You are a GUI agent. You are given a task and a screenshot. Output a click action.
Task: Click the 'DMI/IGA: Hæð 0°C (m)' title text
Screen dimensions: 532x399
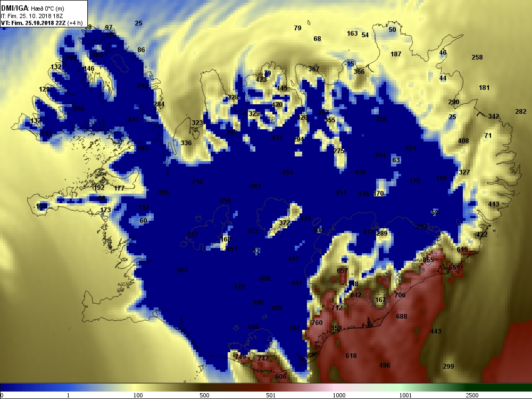click(x=32, y=9)
